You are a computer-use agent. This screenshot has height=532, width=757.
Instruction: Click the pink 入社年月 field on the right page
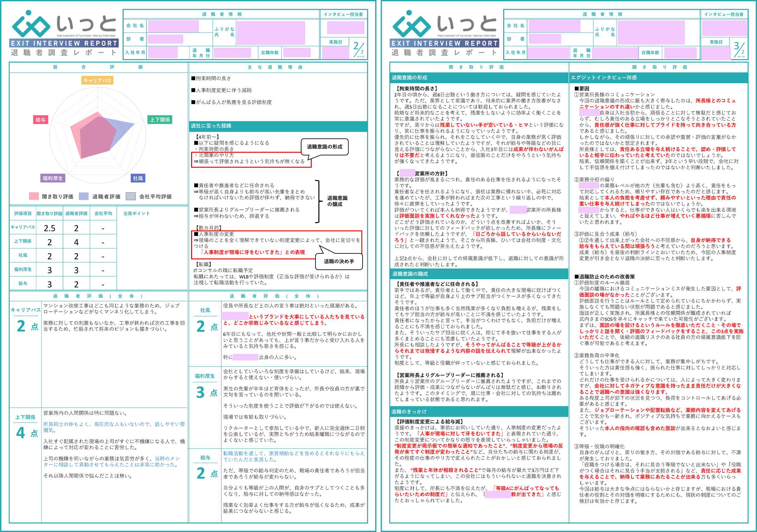pyautogui.click(x=548, y=53)
